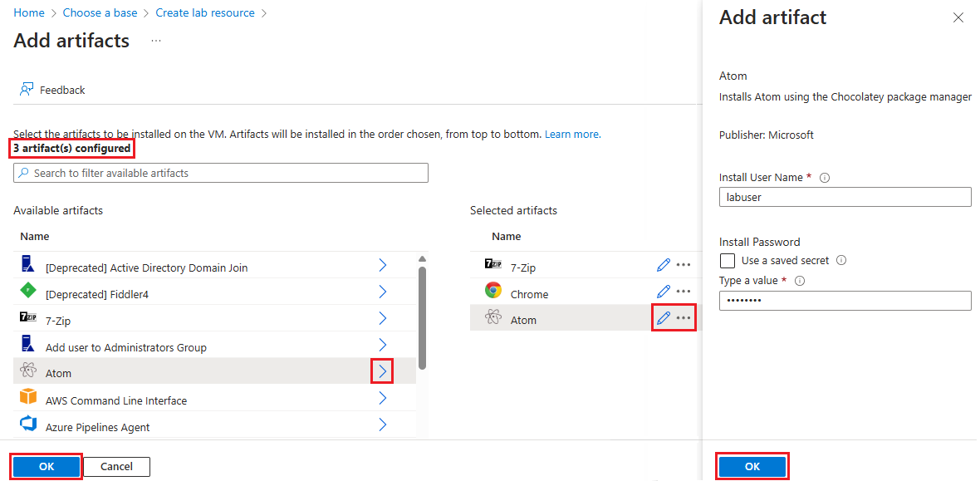Click the Atom icon in selected artifacts
The image size is (980, 481).
(x=493, y=318)
